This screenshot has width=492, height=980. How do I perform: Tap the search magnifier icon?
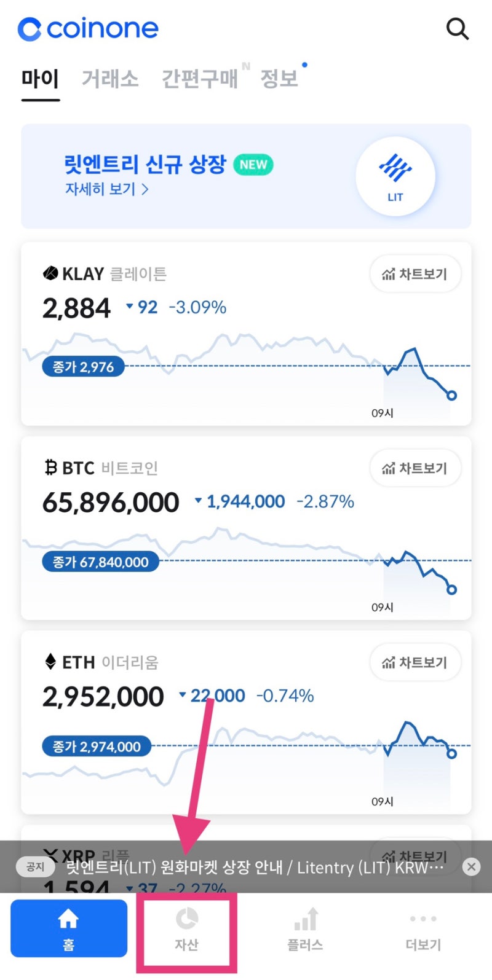point(457,29)
